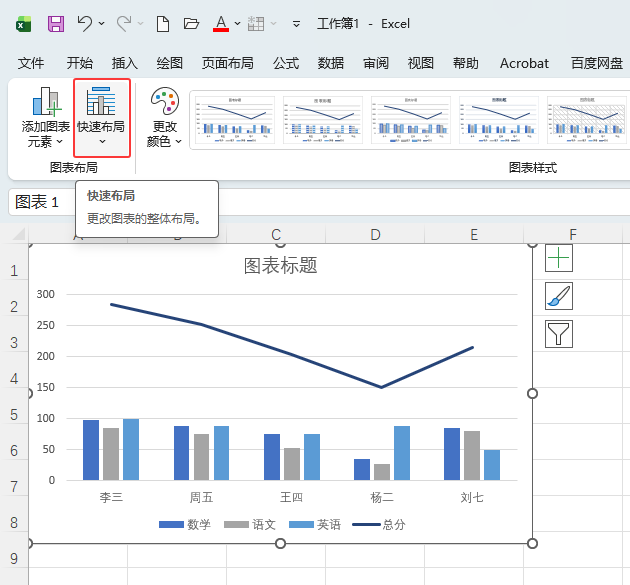Open the 公式 tab
Image resolution: width=630 pixels, height=585 pixels.
286,63
